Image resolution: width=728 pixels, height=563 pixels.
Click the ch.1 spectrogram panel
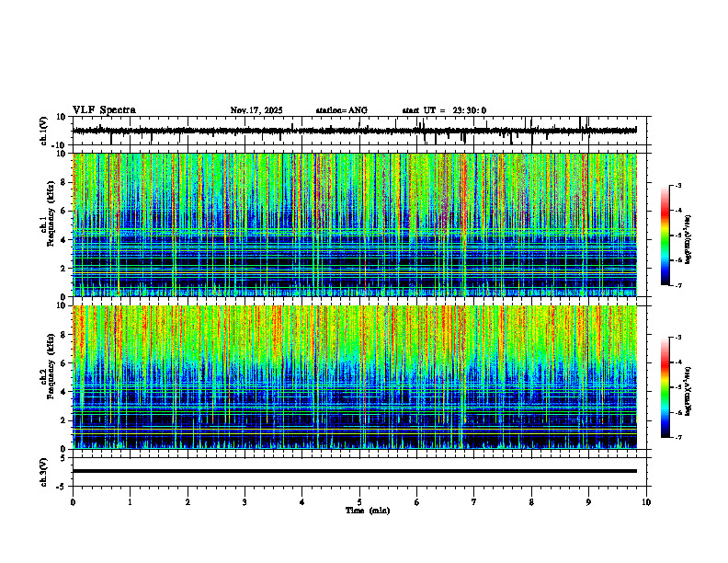(355, 224)
